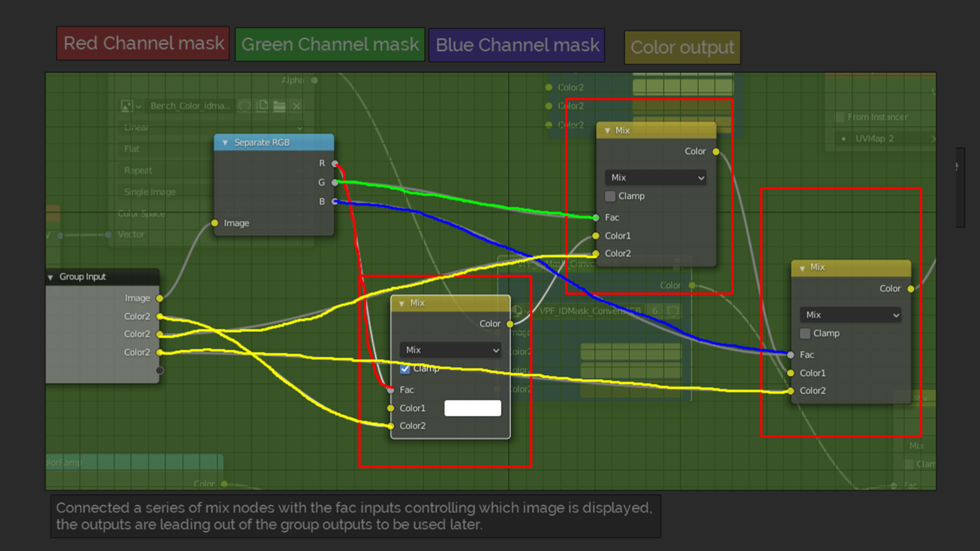Click the open image folder icon
The image size is (980, 551).
[279, 105]
